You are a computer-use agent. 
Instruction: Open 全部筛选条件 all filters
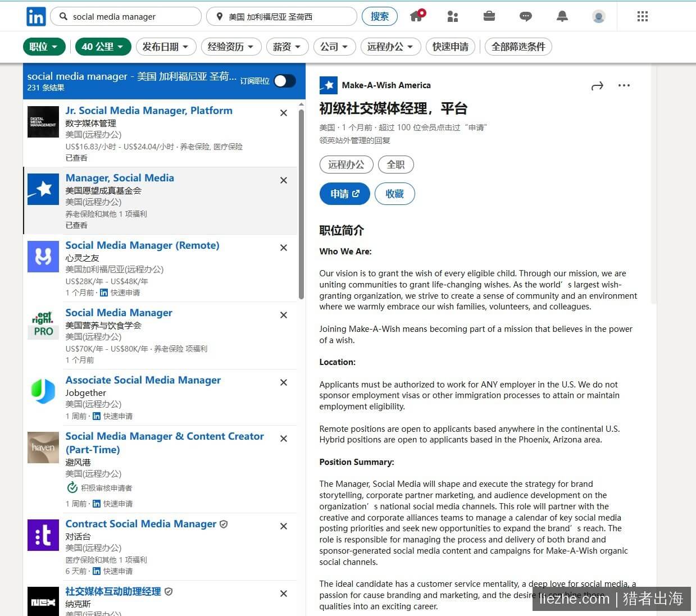point(518,47)
